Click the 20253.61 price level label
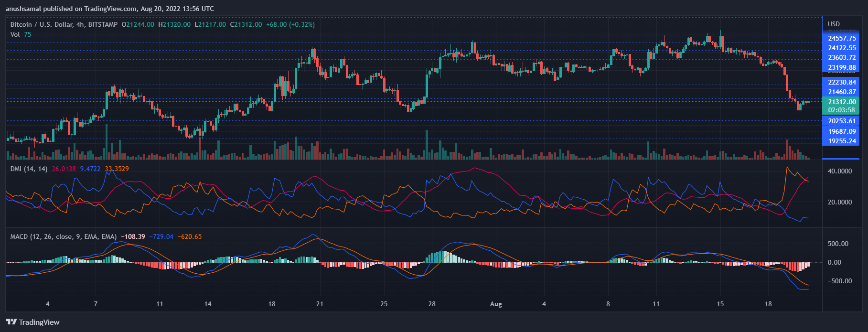Viewport: 868px width, 332px height. click(x=842, y=121)
